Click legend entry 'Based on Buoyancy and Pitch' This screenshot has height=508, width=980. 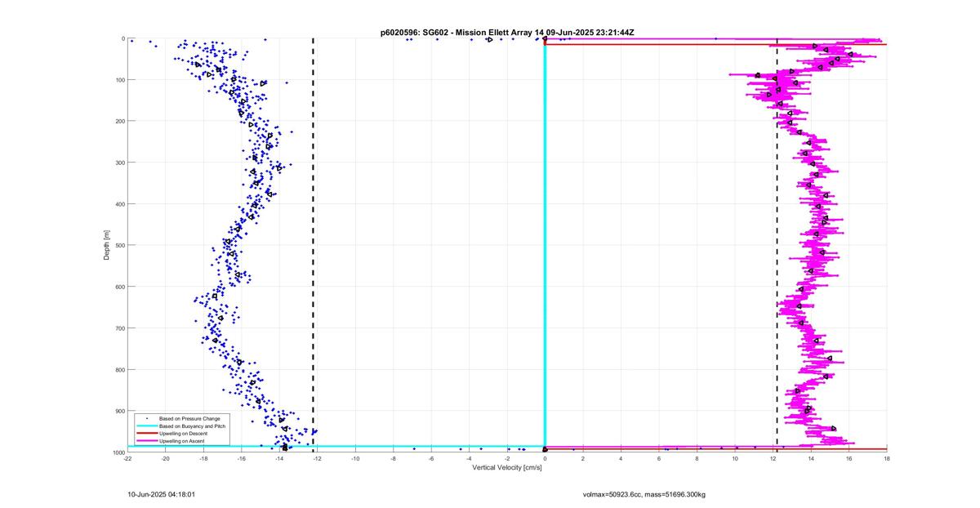point(192,426)
